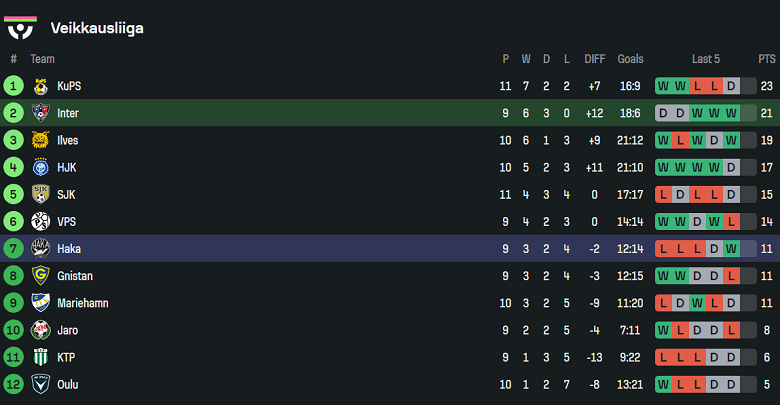Click the Veikkausliiga league logo
The height and width of the screenshot is (405, 780).
[x=21, y=26]
